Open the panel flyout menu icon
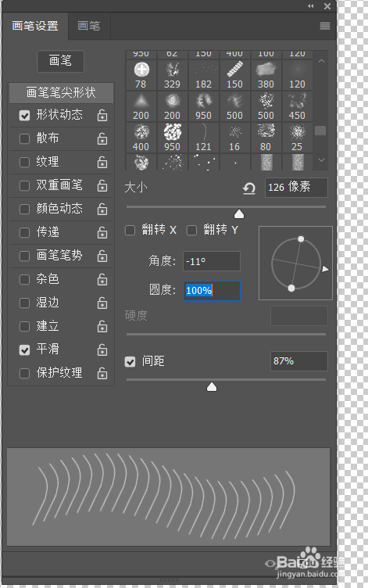Screen dimensions: 368x588 click(325, 26)
